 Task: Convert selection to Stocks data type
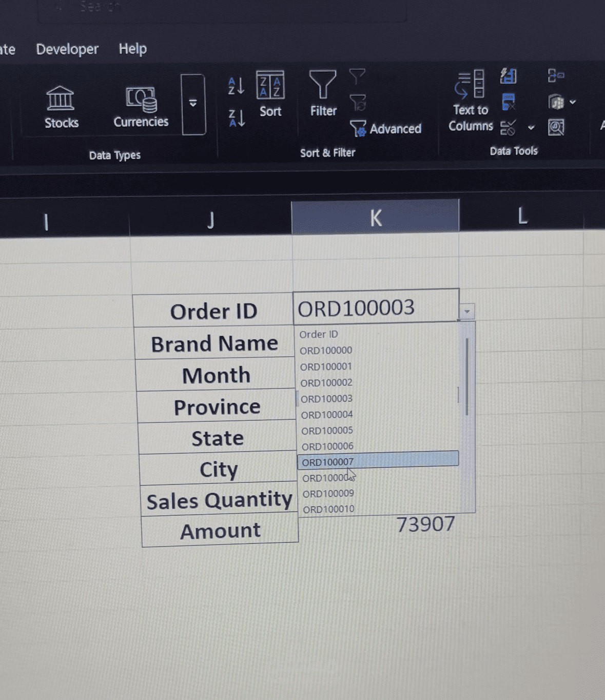(x=61, y=107)
